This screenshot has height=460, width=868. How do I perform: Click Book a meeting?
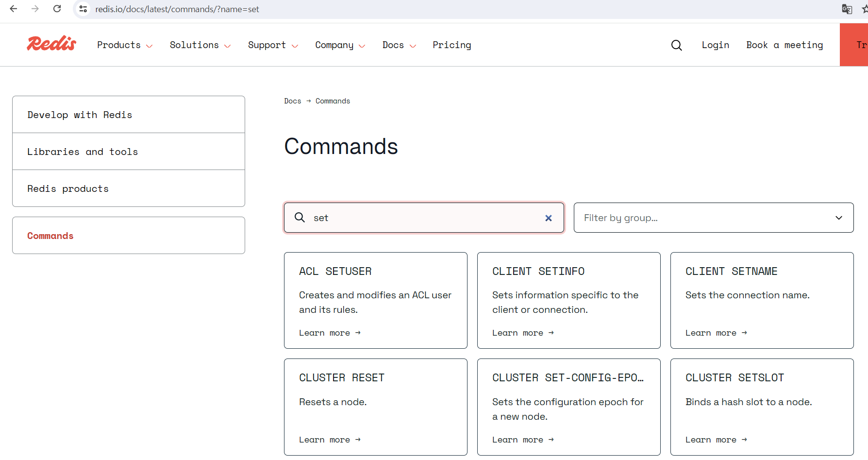click(785, 45)
